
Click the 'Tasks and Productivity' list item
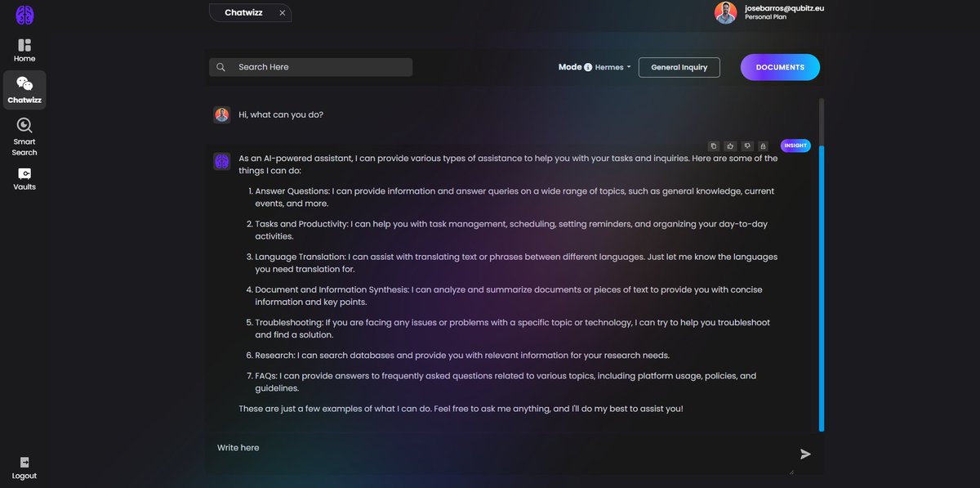click(x=511, y=230)
